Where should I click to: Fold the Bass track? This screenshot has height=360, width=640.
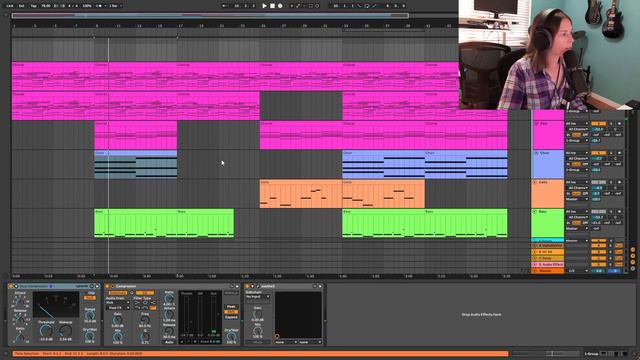click(x=535, y=211)
